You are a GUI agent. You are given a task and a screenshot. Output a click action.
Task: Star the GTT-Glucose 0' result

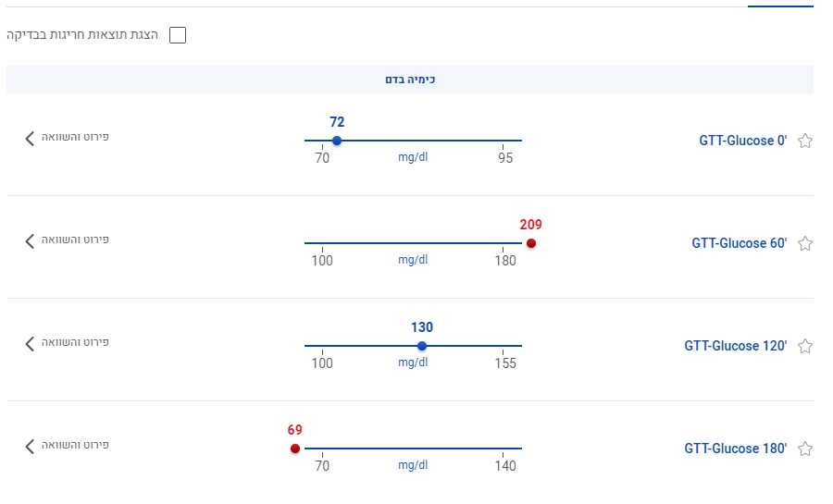tap(805, 141)
